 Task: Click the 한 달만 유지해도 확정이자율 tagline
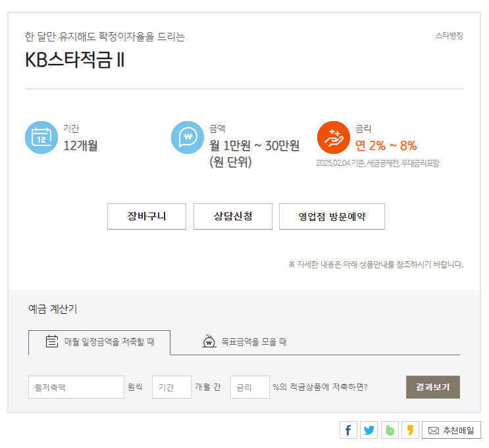[105, 37]
